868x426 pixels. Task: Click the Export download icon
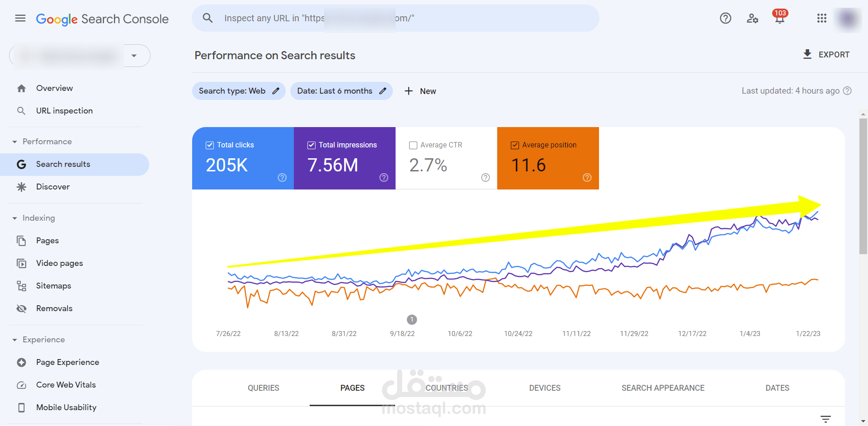click(x=807, y=54)
